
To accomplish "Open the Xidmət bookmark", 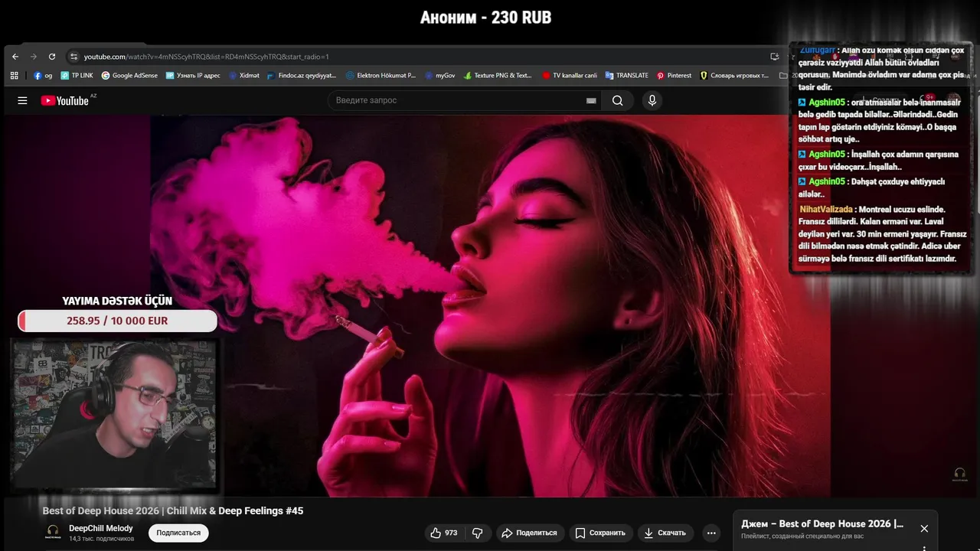I will (244, 76).
